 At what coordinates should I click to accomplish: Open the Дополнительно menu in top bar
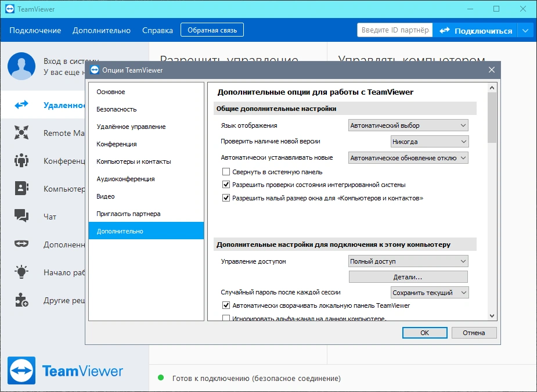pos(102,30)
